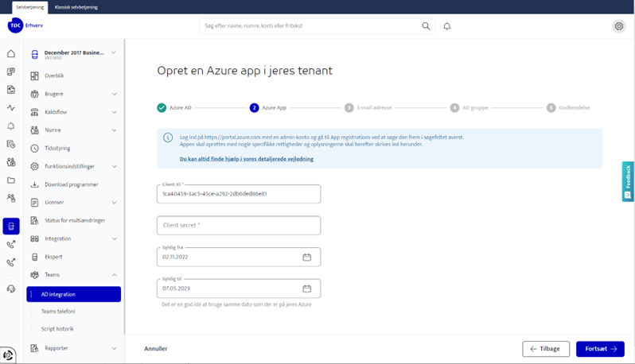Select the highlighted database icon in left rail
Image resolution: width=635 pixels, height=364 pixels.
(x=11, y=226)
